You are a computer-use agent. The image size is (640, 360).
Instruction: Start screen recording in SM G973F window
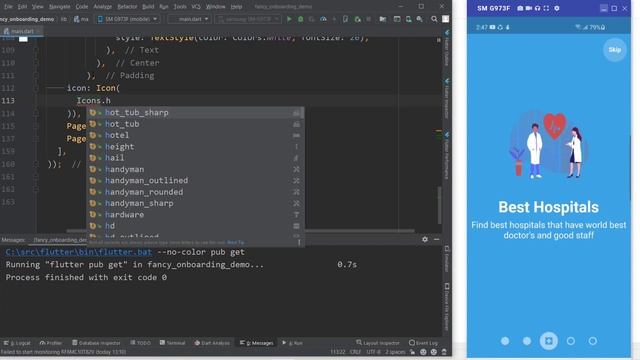tap(529, 8)
